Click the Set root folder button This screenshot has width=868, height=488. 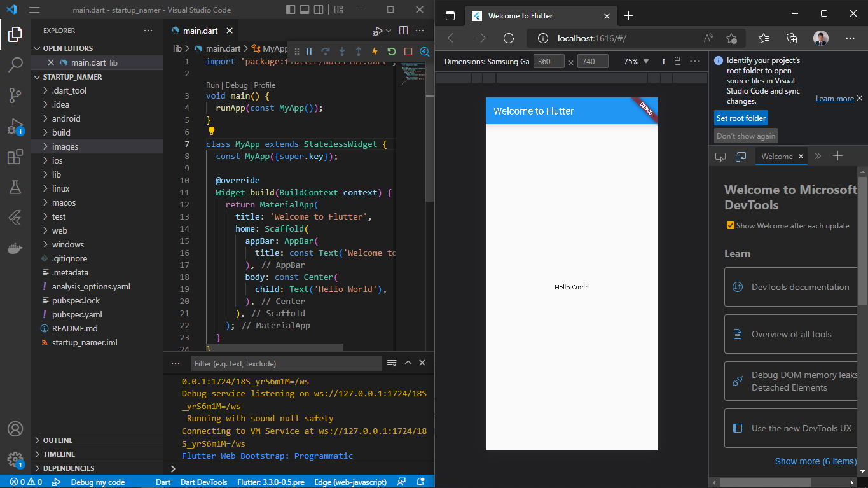point(741,118)
